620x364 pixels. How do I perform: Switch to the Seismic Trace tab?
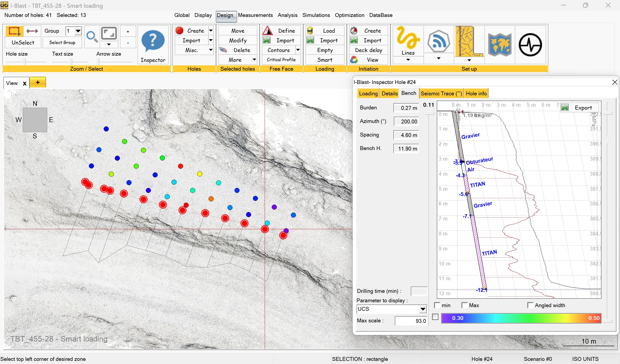(441, 93)
